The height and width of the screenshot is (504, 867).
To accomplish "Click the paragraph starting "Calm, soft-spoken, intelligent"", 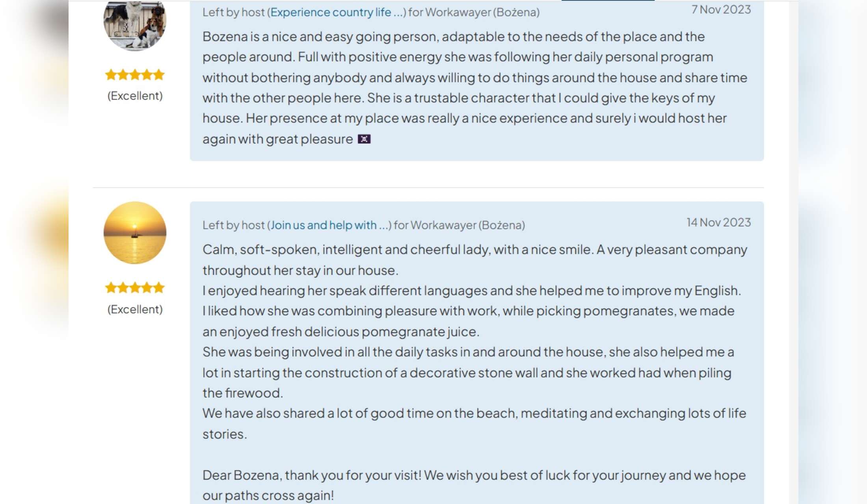I will coord(474,260).
